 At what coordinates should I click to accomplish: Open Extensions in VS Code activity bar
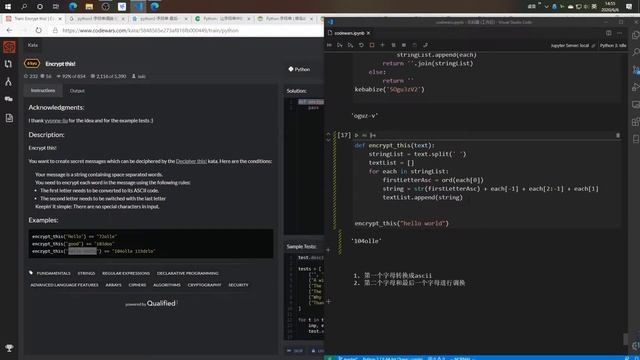pos(635,122)
